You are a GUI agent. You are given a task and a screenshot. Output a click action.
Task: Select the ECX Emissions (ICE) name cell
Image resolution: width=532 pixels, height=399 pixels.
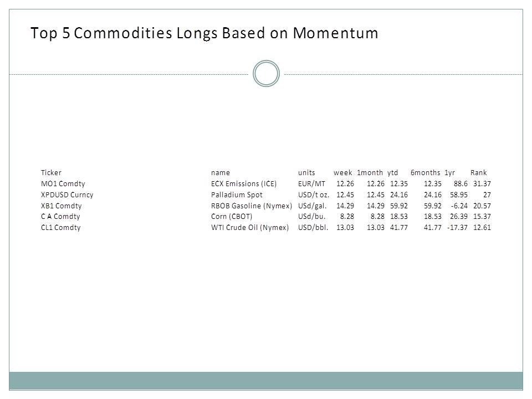[244, 183]
